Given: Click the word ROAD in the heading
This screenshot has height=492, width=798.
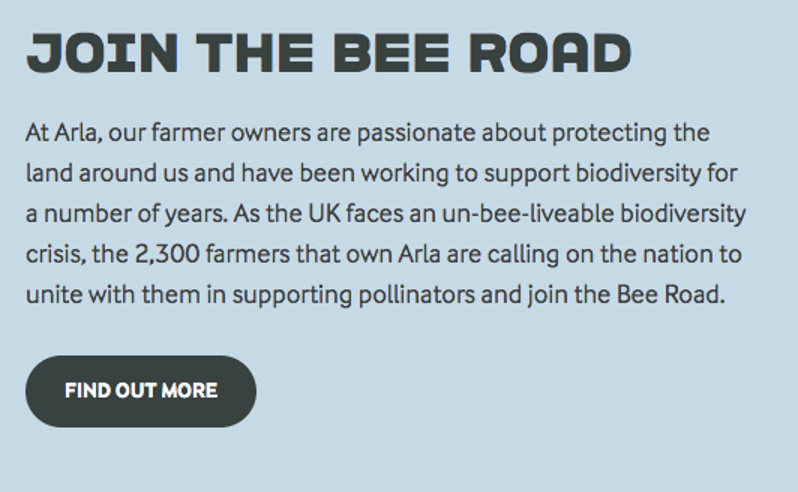Looking at the screenshot, I should pyautogui.click(x=550, y=53).
